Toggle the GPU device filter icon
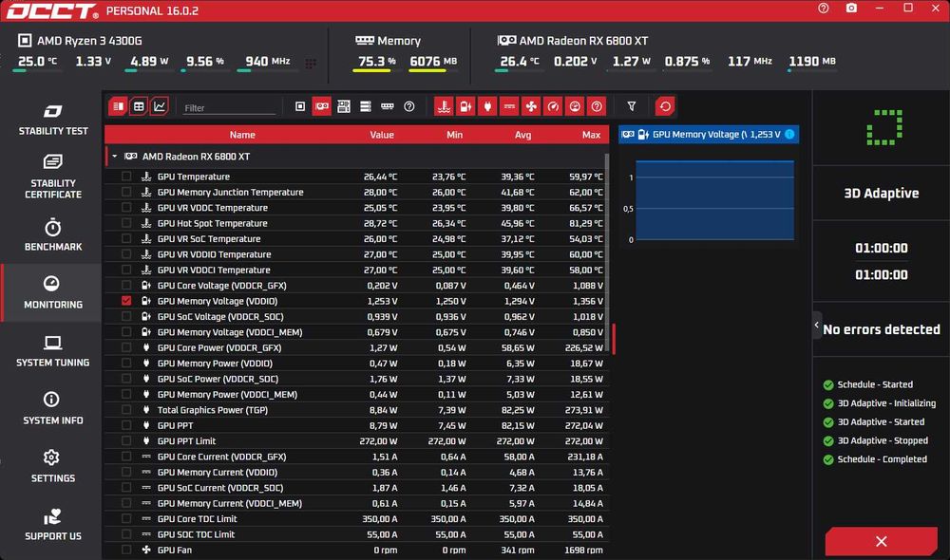Image resolution: width=950 pixels, height=560 pixels. pos(322,106)
